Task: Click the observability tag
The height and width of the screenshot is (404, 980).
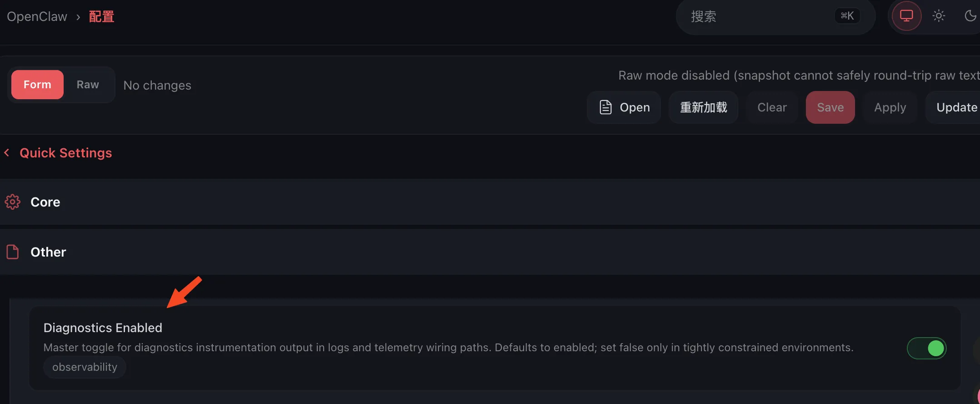Action: pyautogui.click(x=85, y=367)
